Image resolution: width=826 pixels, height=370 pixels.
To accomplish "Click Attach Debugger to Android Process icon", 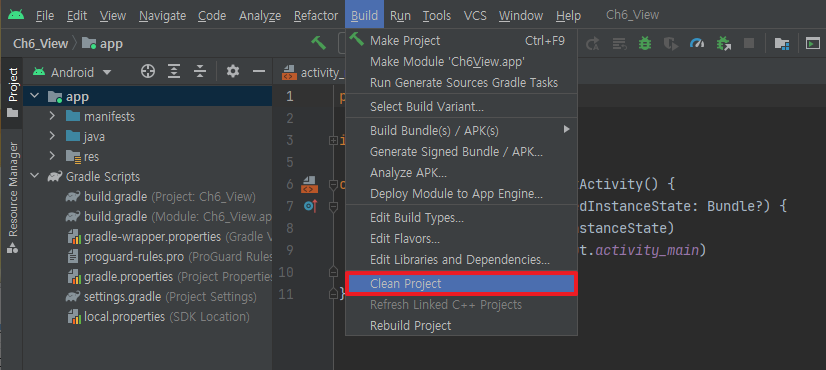I will [724, 43].
